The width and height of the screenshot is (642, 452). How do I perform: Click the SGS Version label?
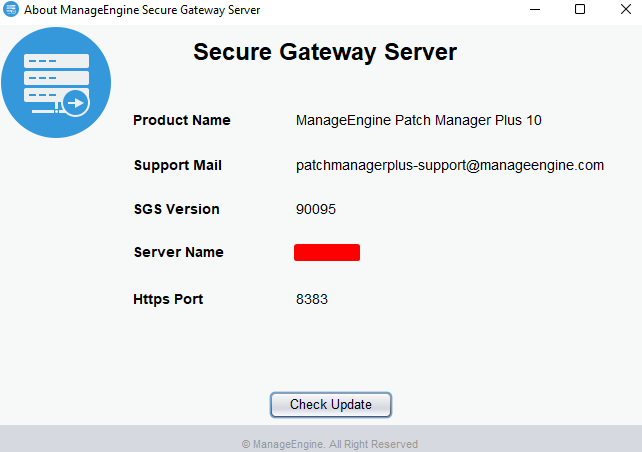click(177, 209)
